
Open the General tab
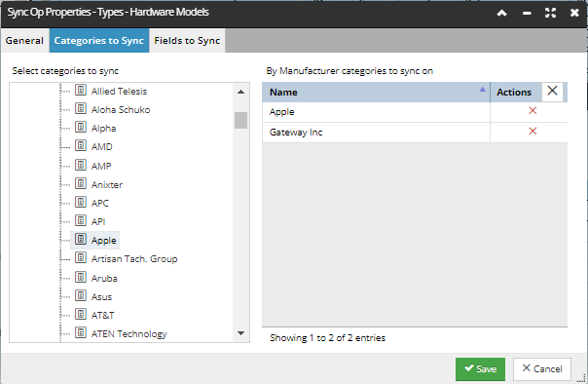point(24,41)
